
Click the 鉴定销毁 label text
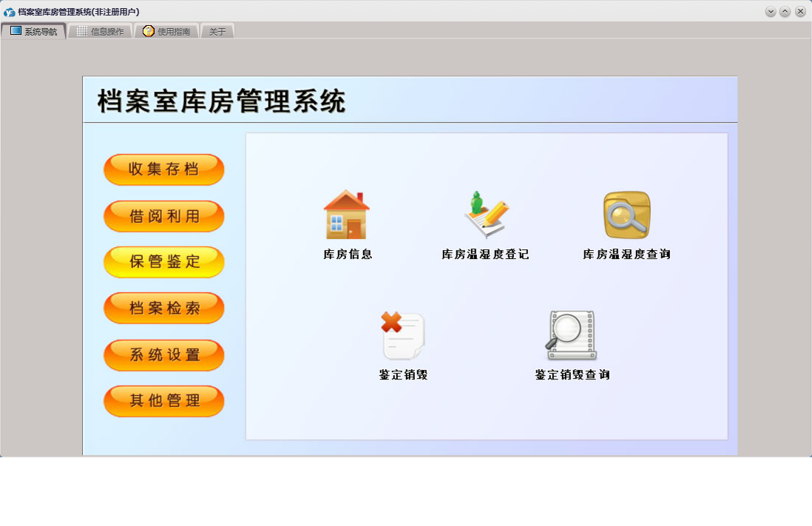click(x=403, y=374)
